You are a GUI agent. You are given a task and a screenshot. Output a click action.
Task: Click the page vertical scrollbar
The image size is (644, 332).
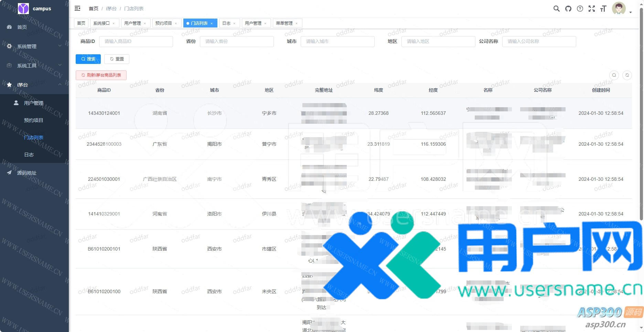(x=641, y=113)
